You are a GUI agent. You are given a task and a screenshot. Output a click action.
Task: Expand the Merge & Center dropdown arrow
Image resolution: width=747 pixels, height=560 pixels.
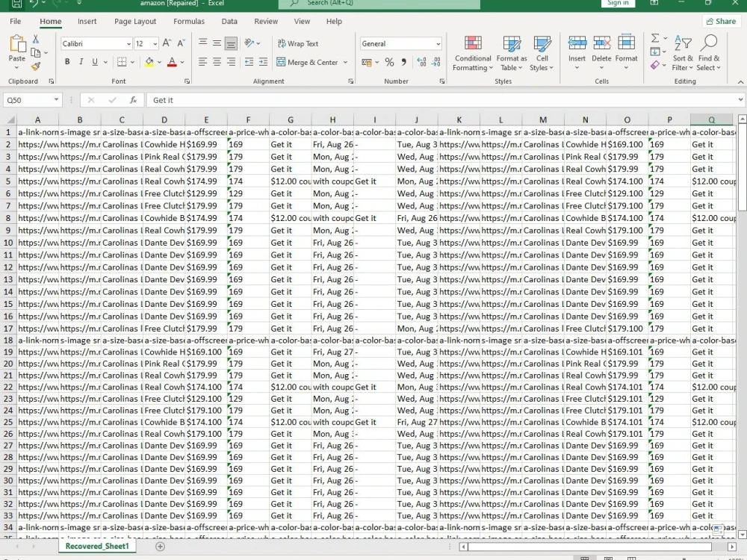pos(345,62)
